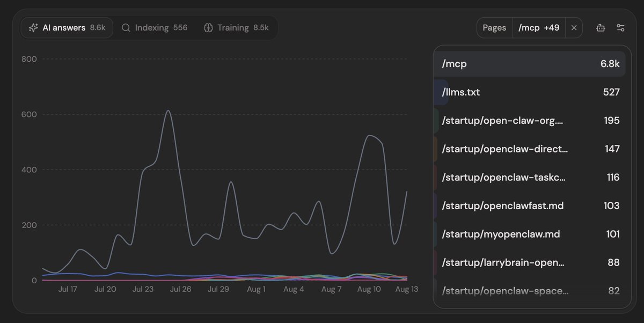The width and height of the screenshot is (644, 323).
Task: Open the filter sliders settings icon
Action: (x=620, y=28)
